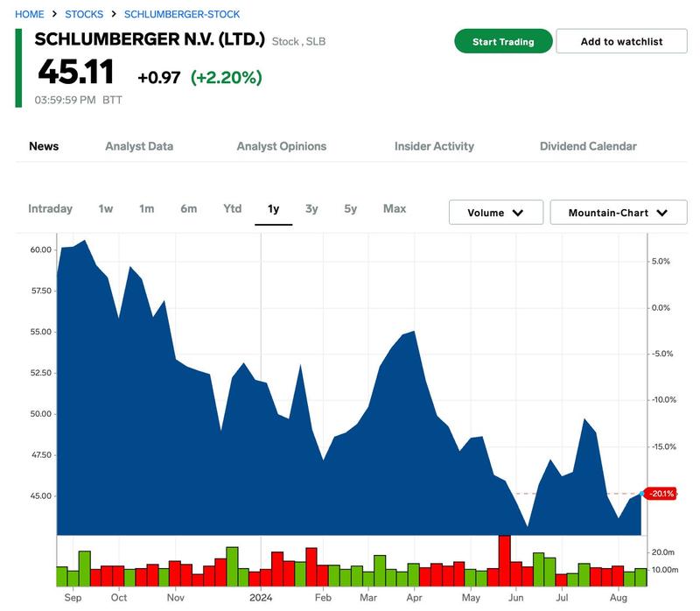Click the 20.0m volume axis label
700x611 pixels.
pyautogui.click(x=663, y=552)
